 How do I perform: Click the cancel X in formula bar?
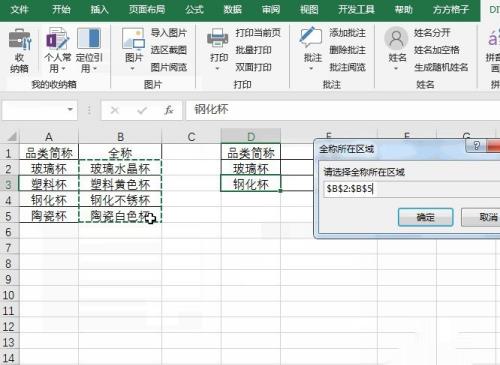(115, 110)
